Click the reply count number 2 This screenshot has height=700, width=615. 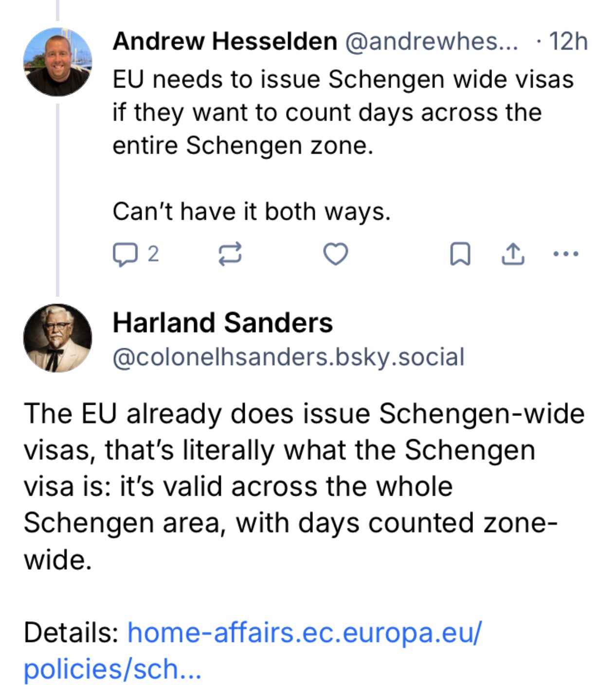(153, 254)
